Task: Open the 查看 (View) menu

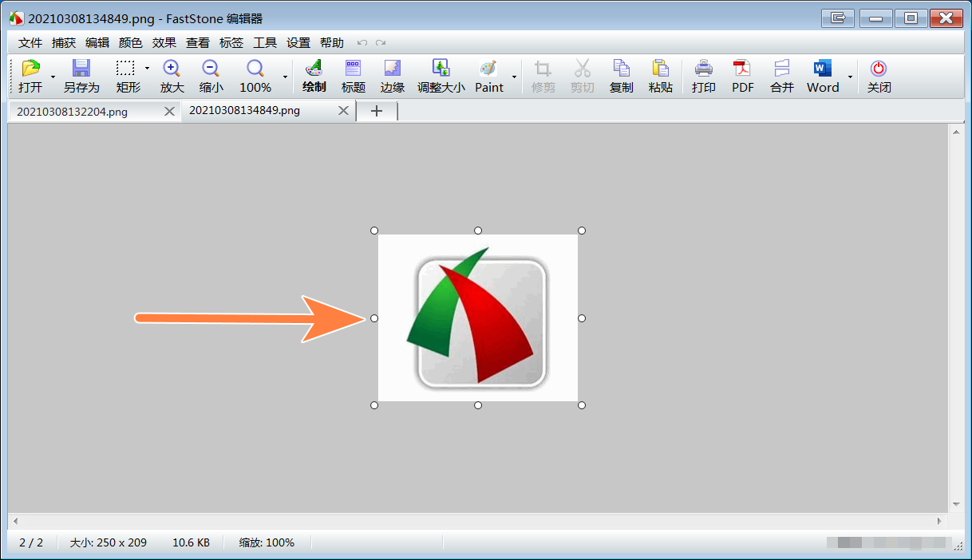Action: tap(198, 43)
